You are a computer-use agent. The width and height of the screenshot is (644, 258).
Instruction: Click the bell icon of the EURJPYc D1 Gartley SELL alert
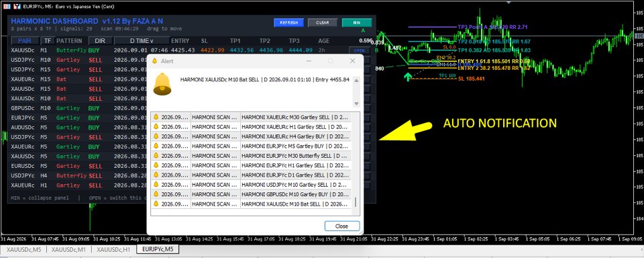coord(156,175)
